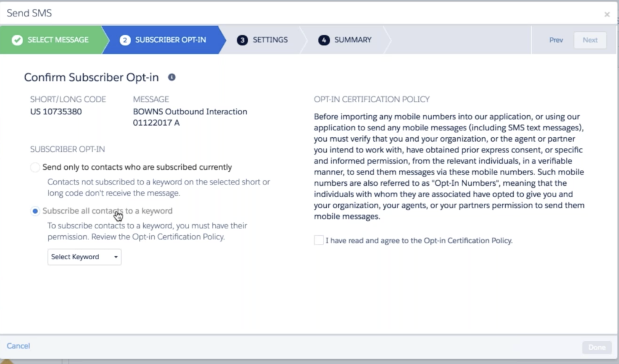Click the SHORT/LONG CODE label
619x364 pixels.
click(68, 99)
